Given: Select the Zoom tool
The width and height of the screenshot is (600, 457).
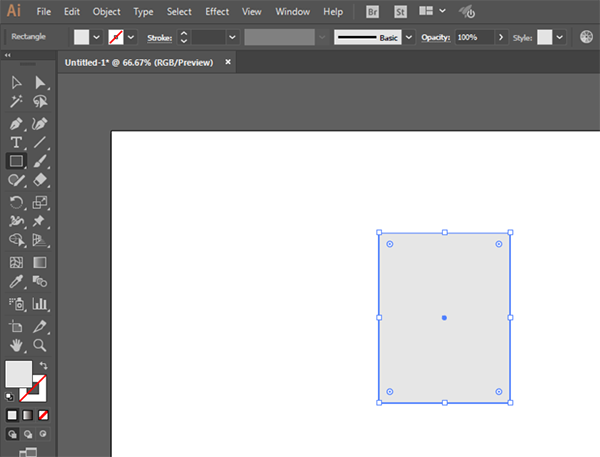Looking at the screenshot, I should (x=40, y=346).
